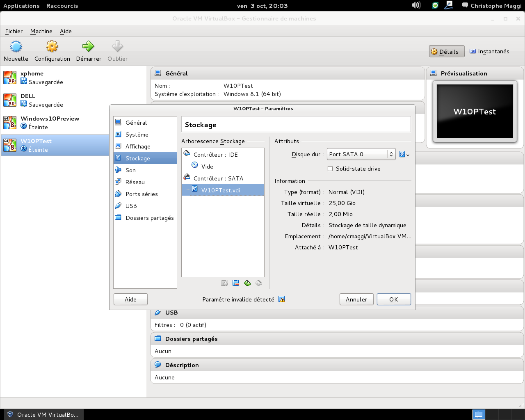The height and width of the screenshot is (420, 525).
Task: Switch to Instantanés view
Action: point(489,51)
